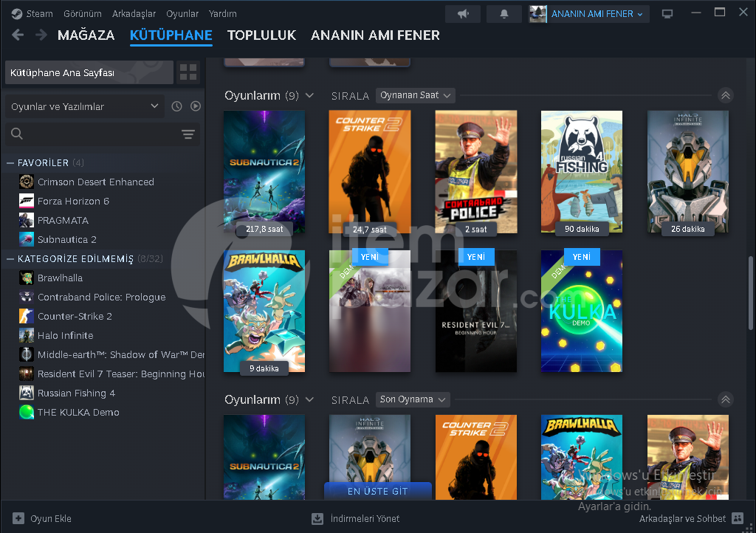Open first Oyunlarım (9) shelf dropdown
This screenshot has width=756, height=533.
pyautogui.click(x=309, y=95)
